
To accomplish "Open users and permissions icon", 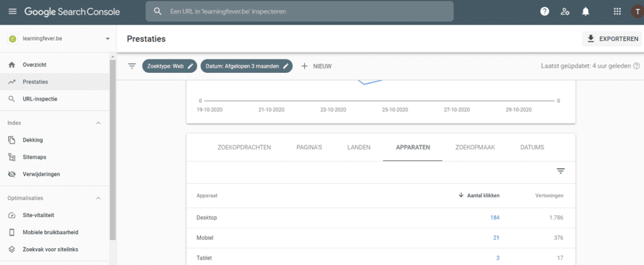I will tap(565, 11).
